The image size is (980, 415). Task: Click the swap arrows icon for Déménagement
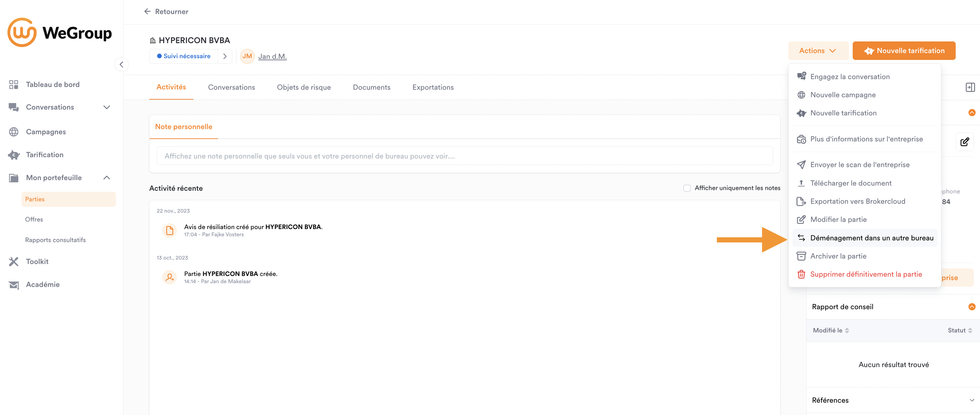pyautogui.click(x=801, y=238)
